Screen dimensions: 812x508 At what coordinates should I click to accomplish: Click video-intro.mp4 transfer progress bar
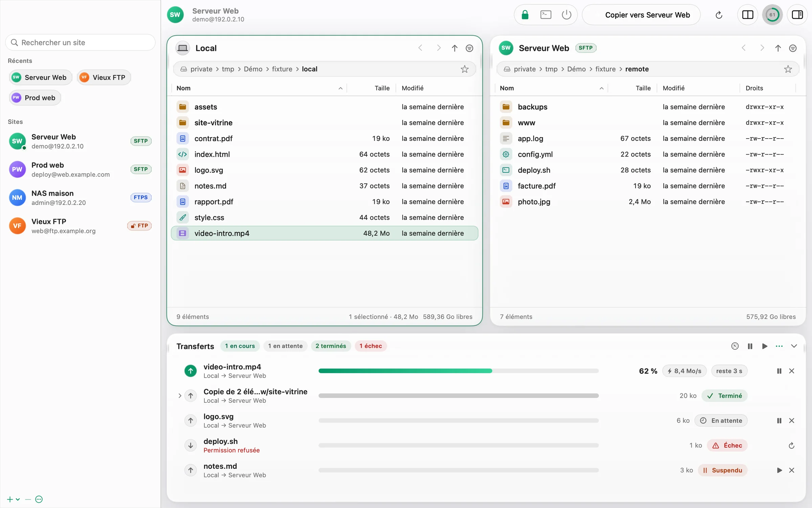[x=458, y=371]
